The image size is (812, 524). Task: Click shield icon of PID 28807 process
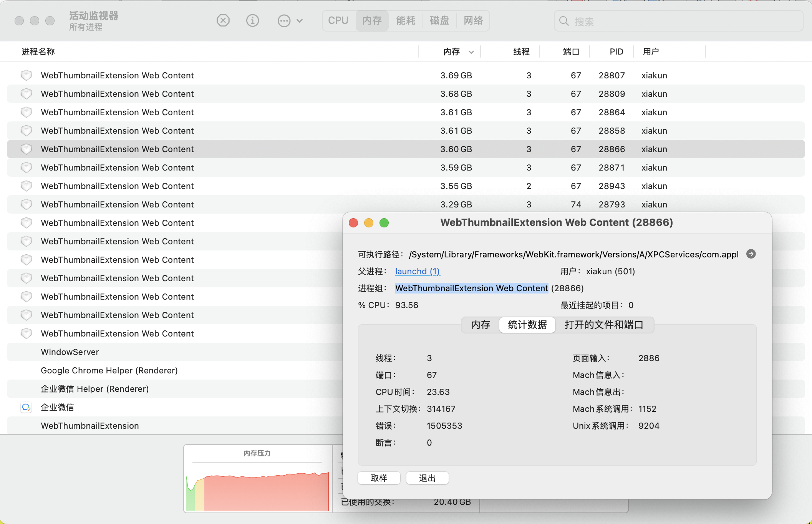(26, 75)
